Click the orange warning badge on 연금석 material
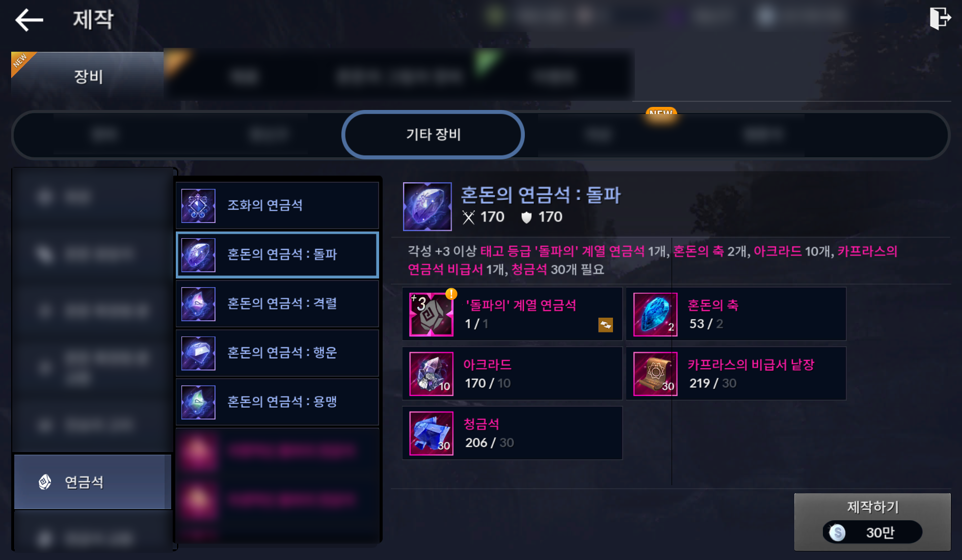The image size is (962, 560). (451, 294)
